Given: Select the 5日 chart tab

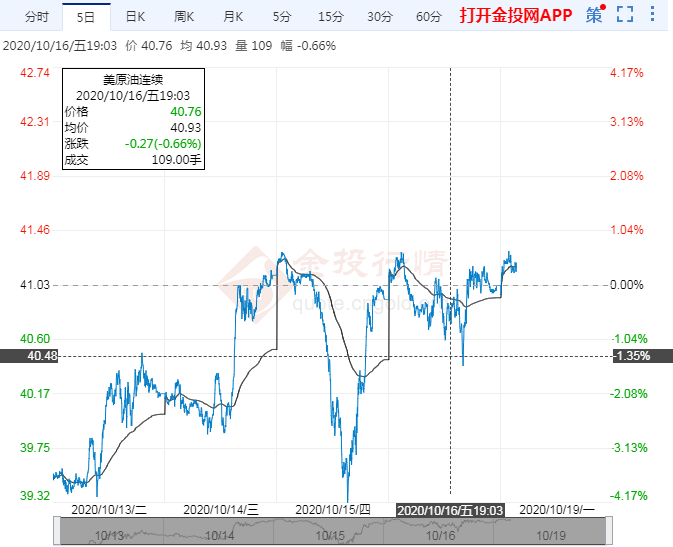Looking at the screenshot, I should tap(86, 16).
